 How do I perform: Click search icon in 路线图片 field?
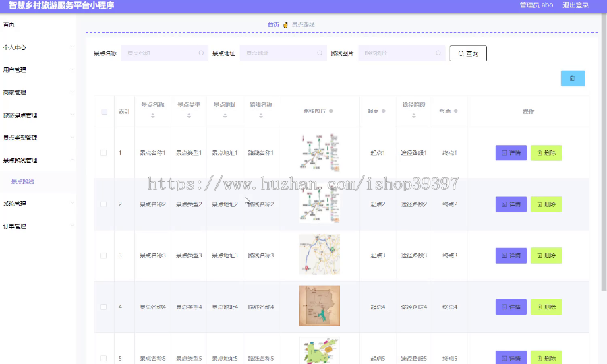[x=438, y=53]
